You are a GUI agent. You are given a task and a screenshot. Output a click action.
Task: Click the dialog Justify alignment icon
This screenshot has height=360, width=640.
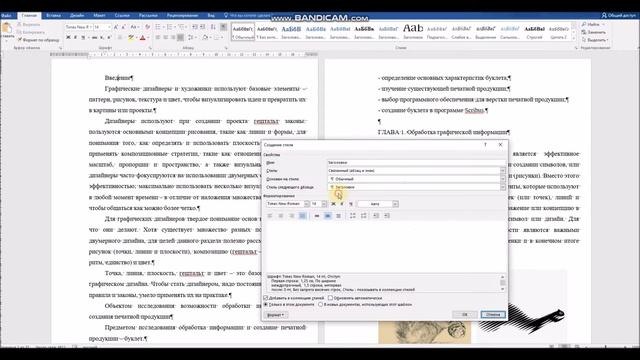click(x=302, y=216)
